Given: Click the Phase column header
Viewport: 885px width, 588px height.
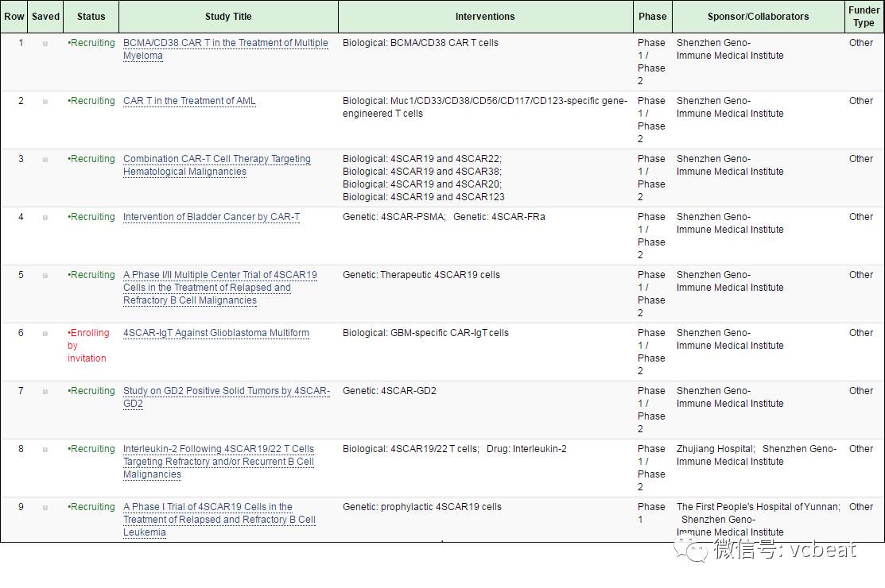Looking at the screenshot, I should tap(653, 17).
